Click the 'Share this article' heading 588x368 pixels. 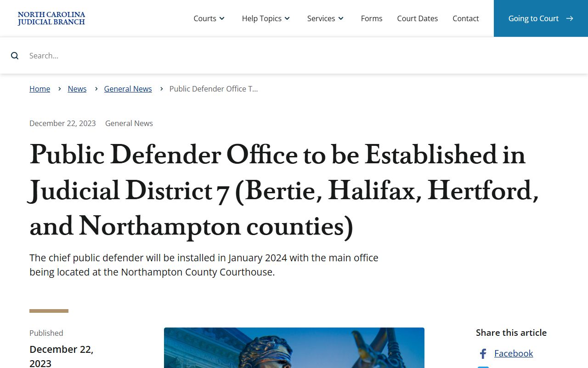coord(511,333)
